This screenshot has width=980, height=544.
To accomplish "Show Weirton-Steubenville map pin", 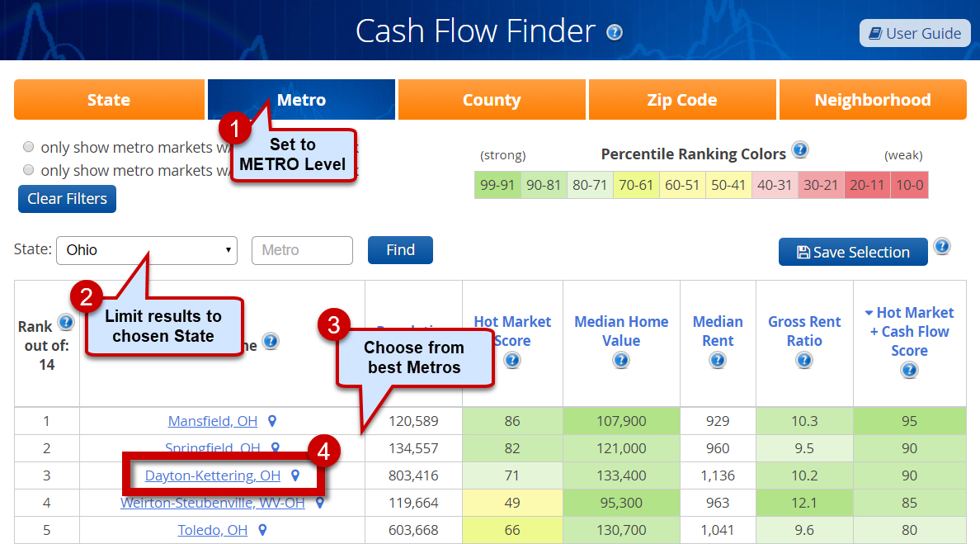I will [319, 503].
